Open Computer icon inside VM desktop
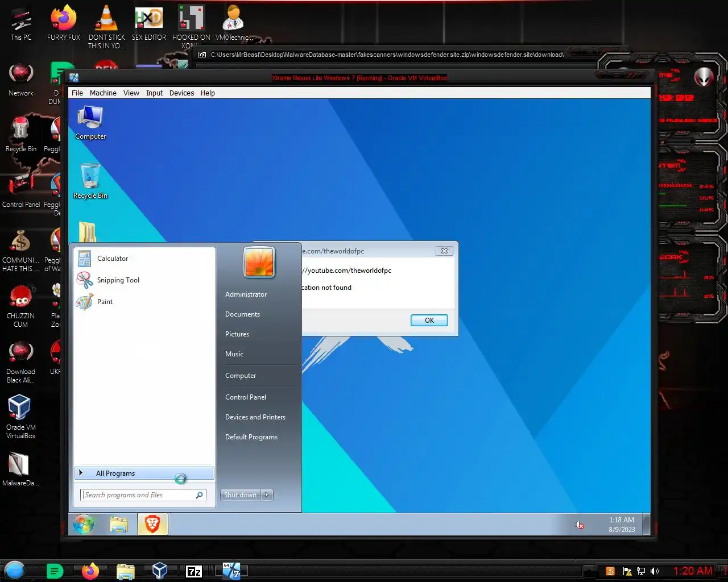 90,123
